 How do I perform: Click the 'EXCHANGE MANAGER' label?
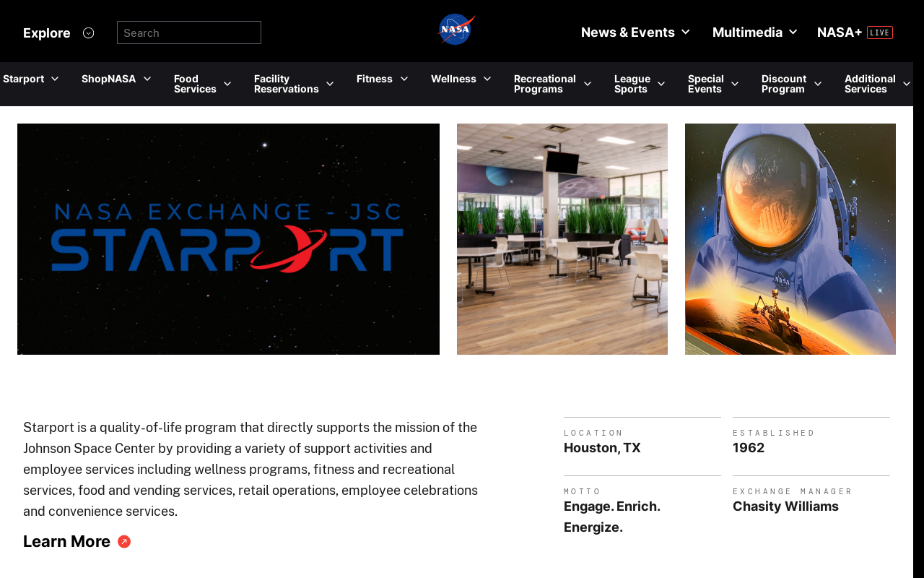click(792, 491)
